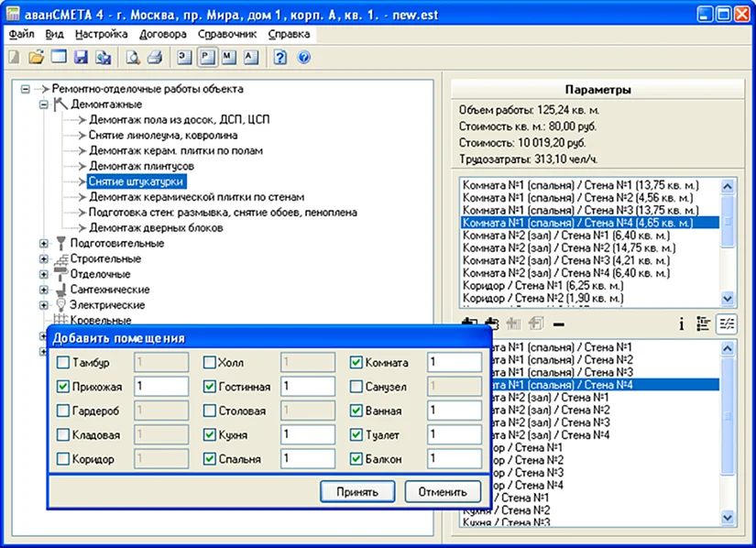Click the minus remove icon
Screen dimensions: 756x548
pos(558,324)
